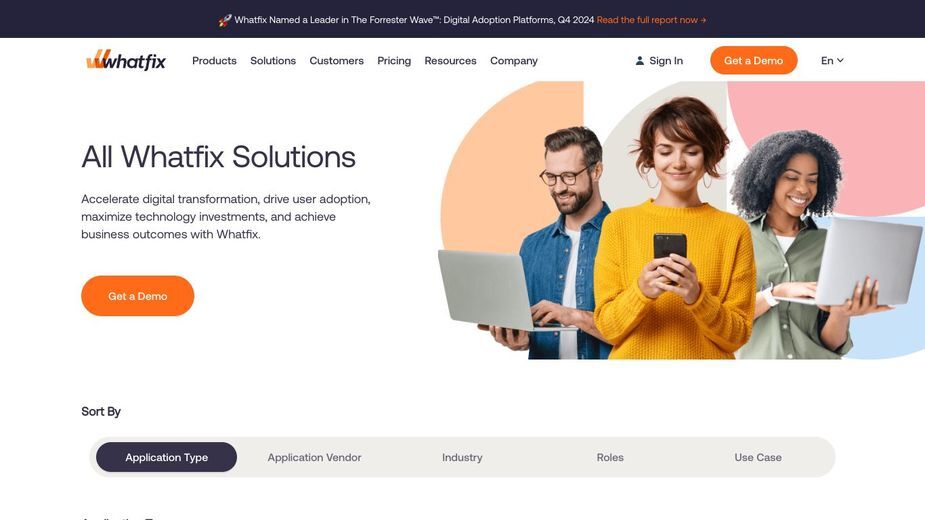Viewport: 925px width, 520px height.
Task: Click the rocket icon in announcement banner
Action: 225,20
